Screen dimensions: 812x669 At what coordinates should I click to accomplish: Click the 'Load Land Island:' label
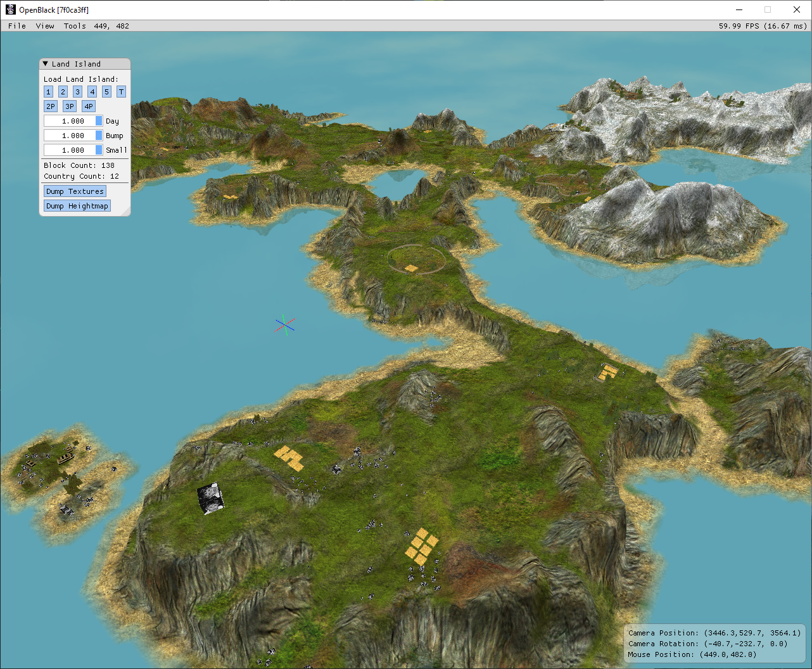point(81,79)
